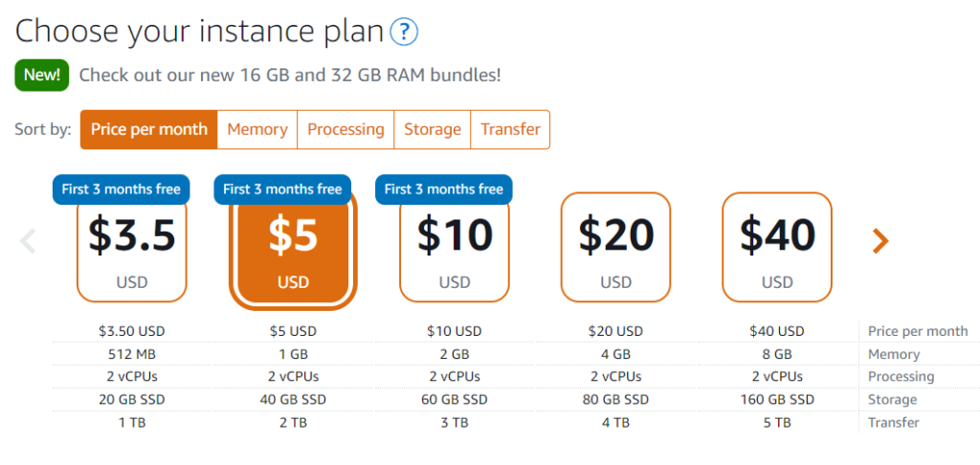The width and height of the screenshot is (980, 465).
Task: Click the 8 GB memory spec
Action: click(777, 354)
